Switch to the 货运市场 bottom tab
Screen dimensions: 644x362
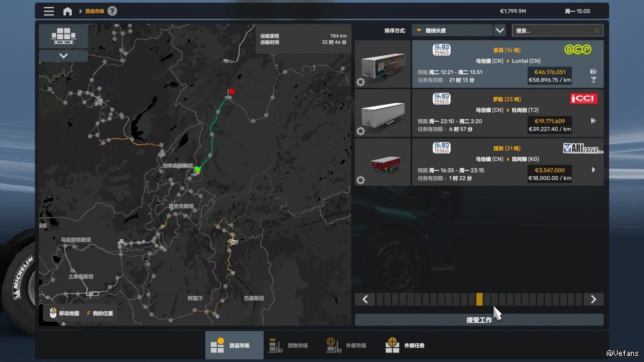[x=234, y=345]
